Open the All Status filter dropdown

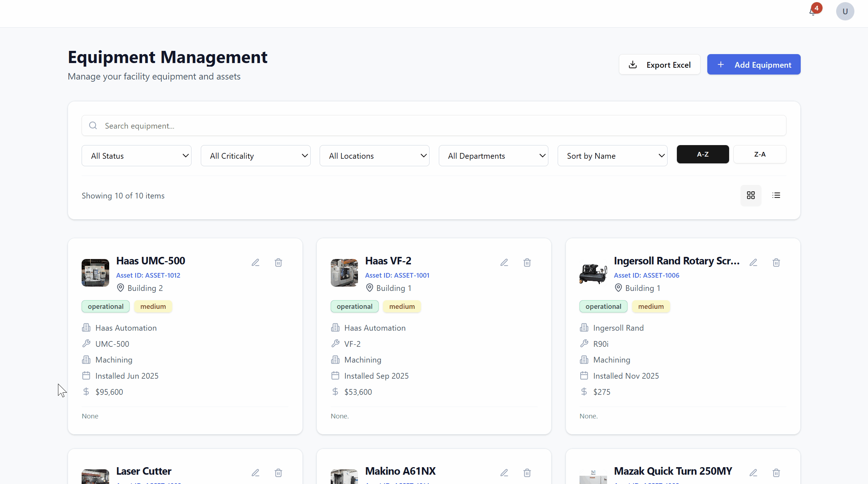136,155
